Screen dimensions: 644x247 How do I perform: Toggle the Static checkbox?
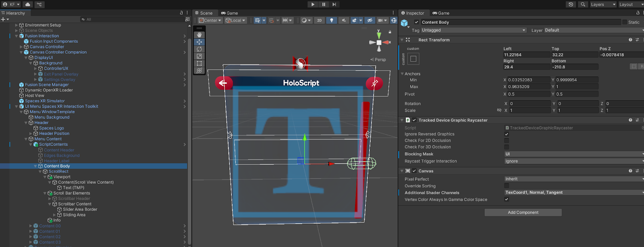pos(625,22)
